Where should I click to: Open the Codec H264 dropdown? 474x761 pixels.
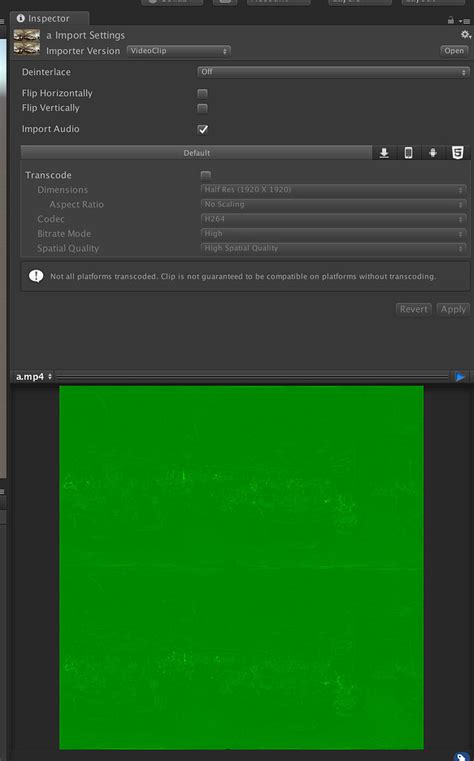(333, 219)
